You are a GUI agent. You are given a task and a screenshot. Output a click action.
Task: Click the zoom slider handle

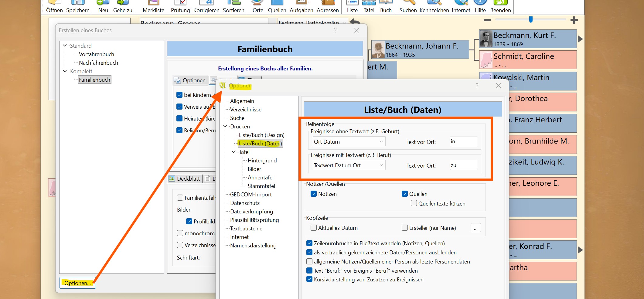click(x=531, y=20)
